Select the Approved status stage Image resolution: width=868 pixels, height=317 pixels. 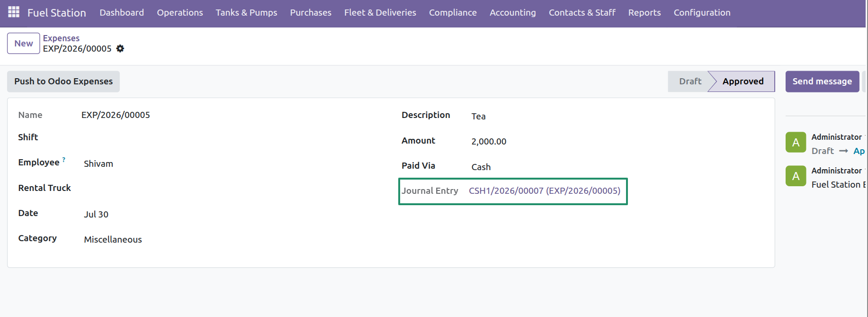pos(743,82)
